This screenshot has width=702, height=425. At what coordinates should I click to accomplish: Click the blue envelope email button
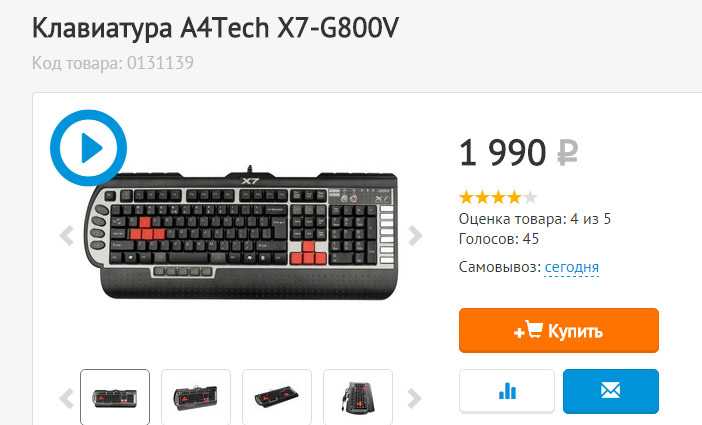point(611,391)
